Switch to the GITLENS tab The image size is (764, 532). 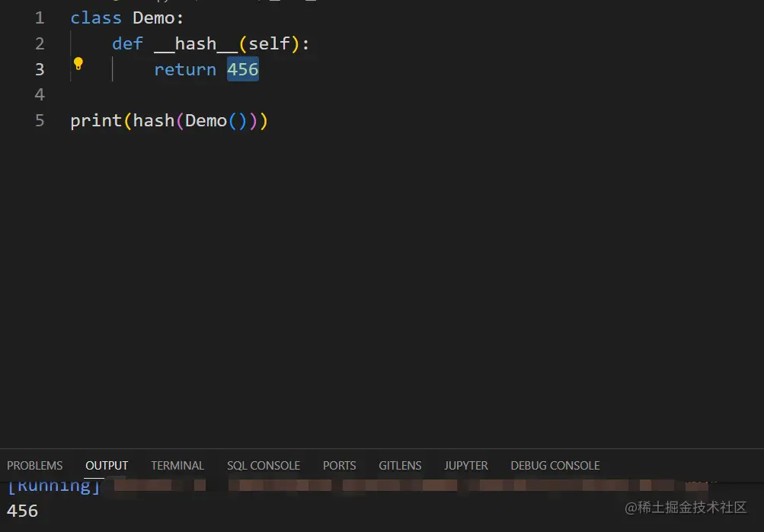pyautogui.click(x=400, y=466)
